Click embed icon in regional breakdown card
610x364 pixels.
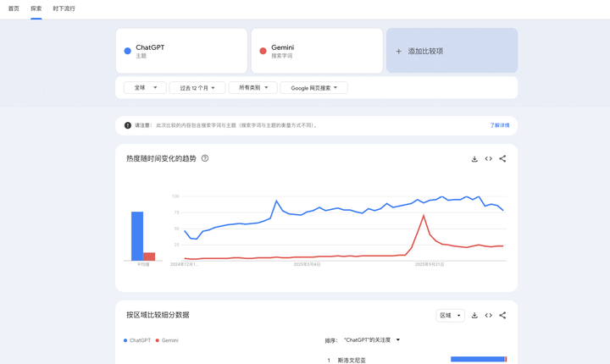coord(488,316)
